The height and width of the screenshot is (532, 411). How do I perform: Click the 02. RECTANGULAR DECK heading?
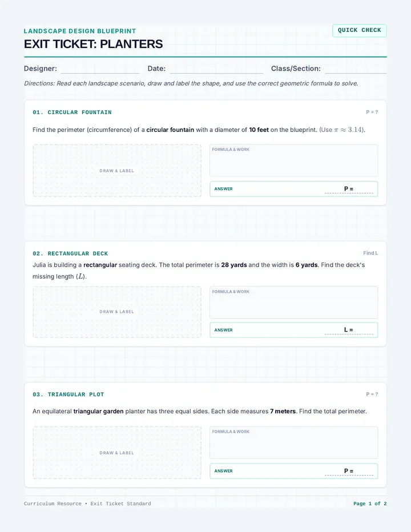pos(70,253)
